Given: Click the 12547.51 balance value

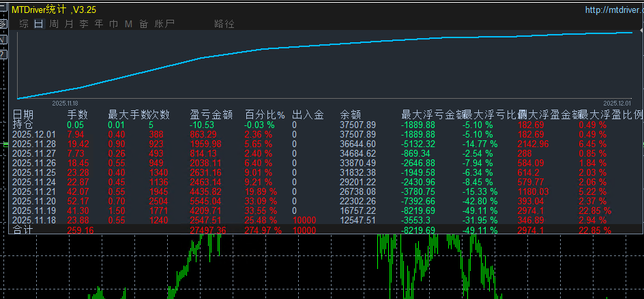Looking at the screenshot, I should coord(357,220).
